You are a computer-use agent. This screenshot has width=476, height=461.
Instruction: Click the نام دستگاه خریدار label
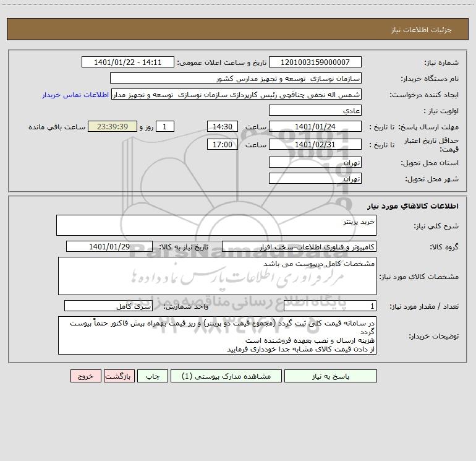pos(430,79)
